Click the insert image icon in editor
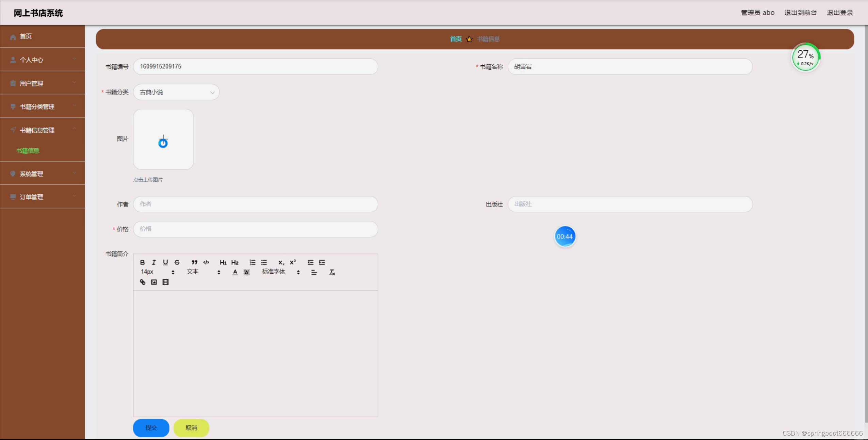Image resolution: width=868 pixels, height=440 pixels. (154, 282)
